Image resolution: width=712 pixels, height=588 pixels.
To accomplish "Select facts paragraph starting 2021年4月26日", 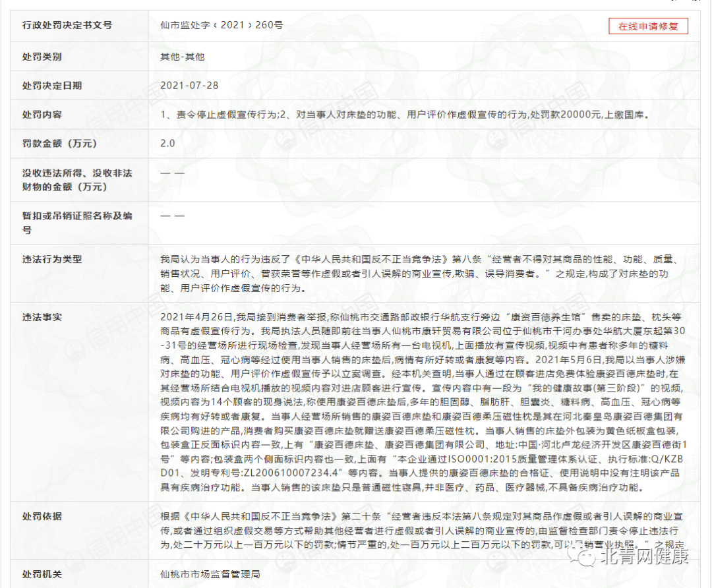I will tap(423, 402).
